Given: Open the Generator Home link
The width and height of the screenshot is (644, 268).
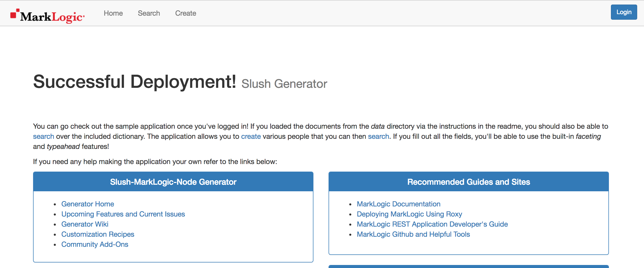Looking at the screenshot, I should [88, 204].
